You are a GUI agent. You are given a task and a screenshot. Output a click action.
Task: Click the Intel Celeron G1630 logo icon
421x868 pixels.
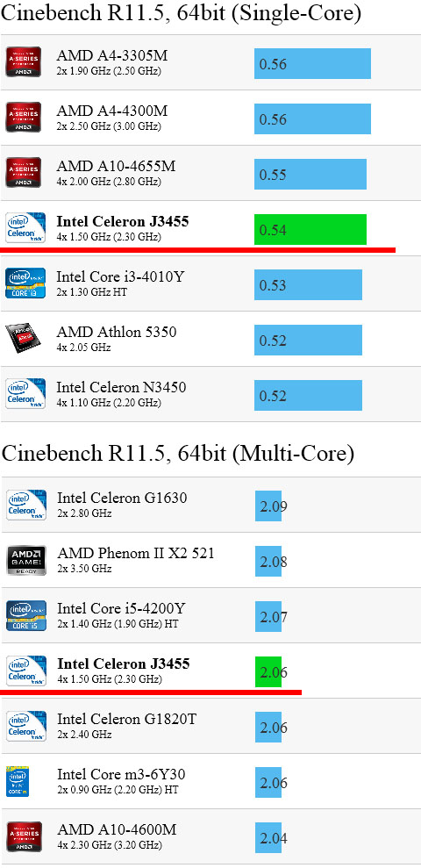pos(26,505)
